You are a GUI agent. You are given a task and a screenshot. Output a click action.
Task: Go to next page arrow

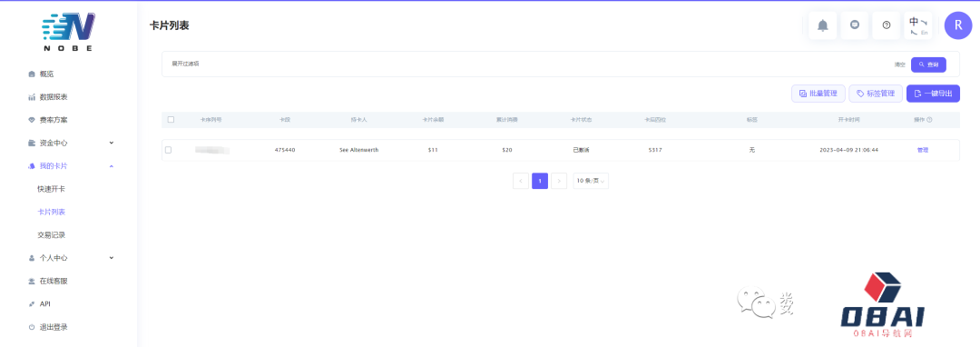(559, 181)
